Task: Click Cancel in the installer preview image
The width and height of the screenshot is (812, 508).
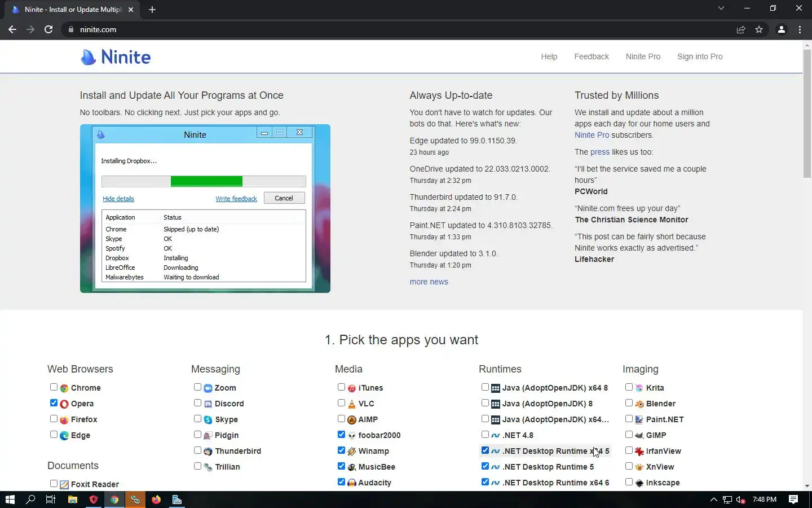Action: coord(284,198)
